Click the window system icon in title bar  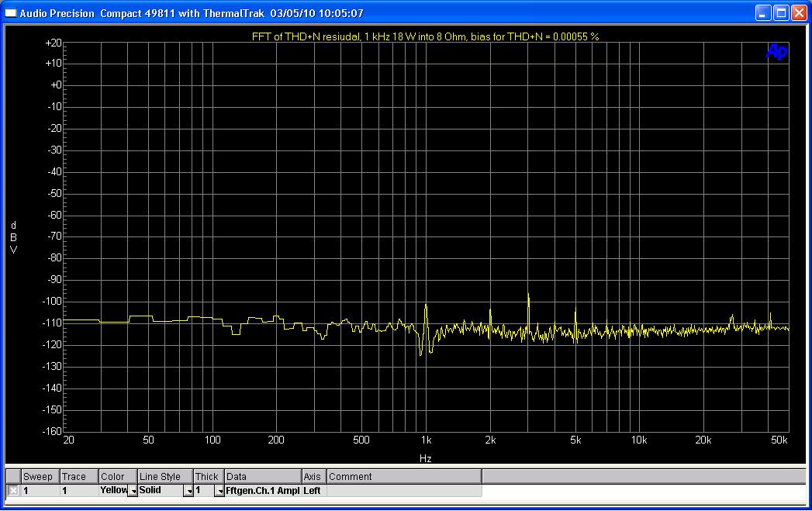(x=10, y=13)
